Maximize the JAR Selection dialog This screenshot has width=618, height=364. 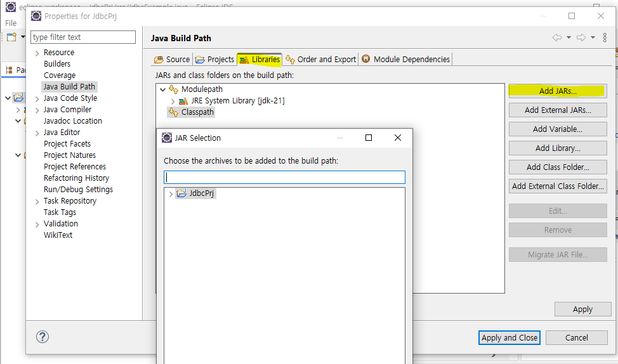pos(369,138)
